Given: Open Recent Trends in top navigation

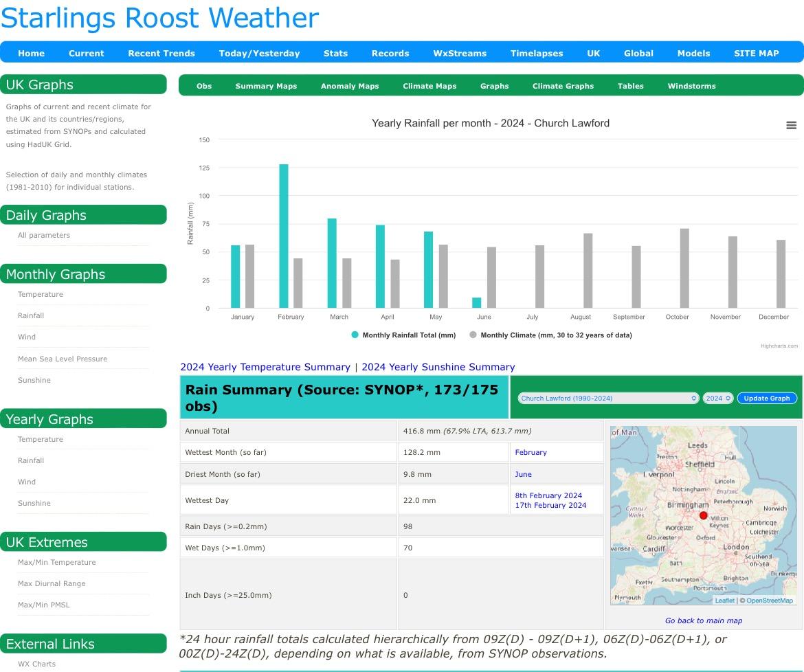Looking at the screenshot, I should tap(161, 54).
